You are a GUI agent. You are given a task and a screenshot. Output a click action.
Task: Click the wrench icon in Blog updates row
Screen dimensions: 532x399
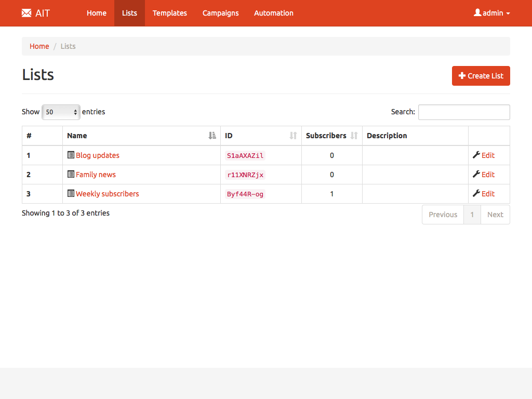click(476, 155)
